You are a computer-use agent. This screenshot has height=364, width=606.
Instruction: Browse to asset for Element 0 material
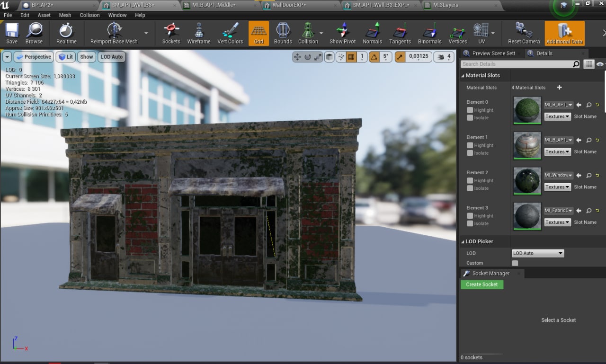point(588,105)
